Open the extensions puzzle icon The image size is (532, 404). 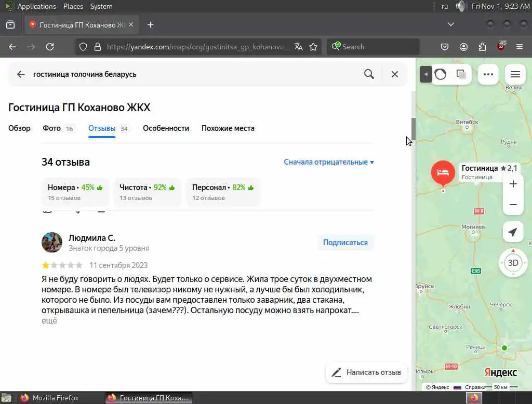[482, 47]
